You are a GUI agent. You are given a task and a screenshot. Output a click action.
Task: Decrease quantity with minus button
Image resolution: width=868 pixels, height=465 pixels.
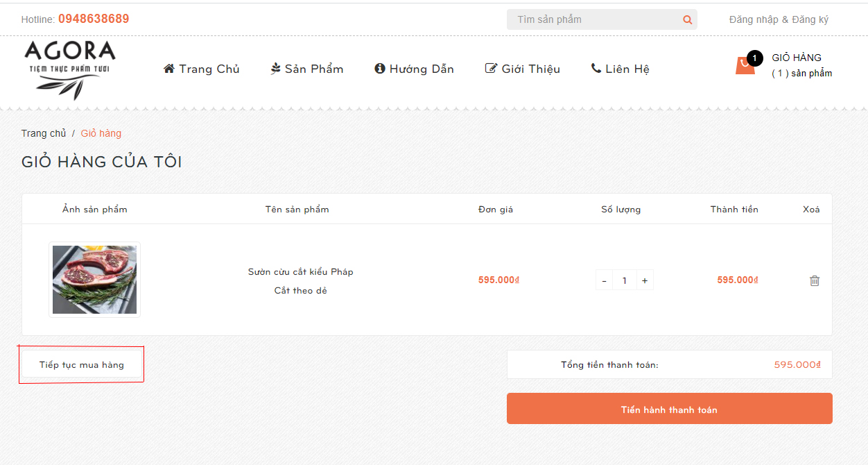605,280
